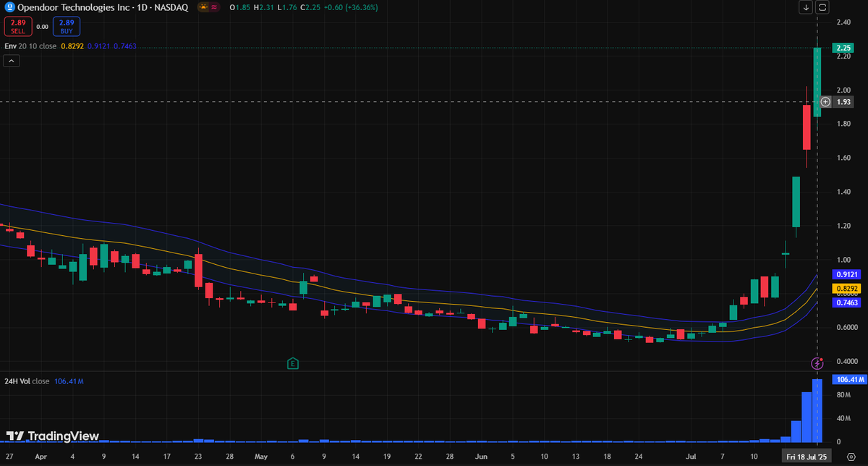The image size is (868, 466).
Task: Click the scroll-down arrow button above price axis
Action: [806, 7]
